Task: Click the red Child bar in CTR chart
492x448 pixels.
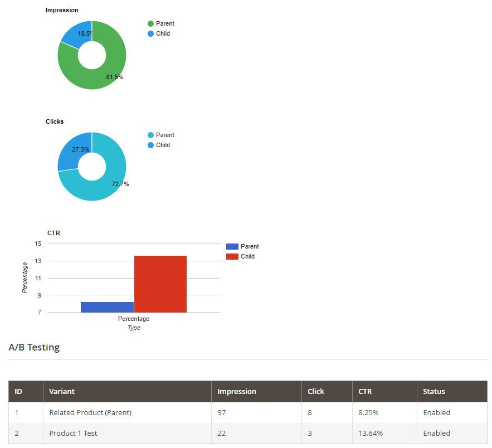Action: 160,284
